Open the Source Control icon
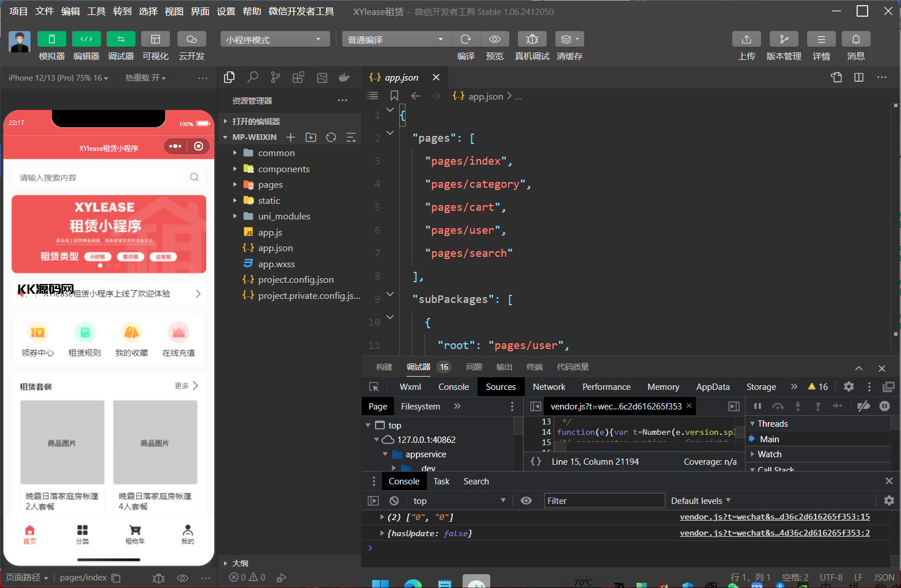 [275, 77]
